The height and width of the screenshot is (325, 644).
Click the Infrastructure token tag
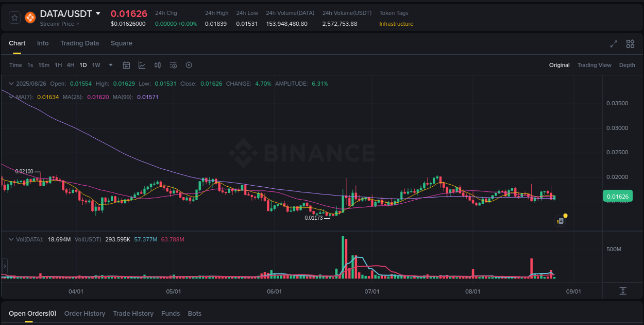click(396, 24)
